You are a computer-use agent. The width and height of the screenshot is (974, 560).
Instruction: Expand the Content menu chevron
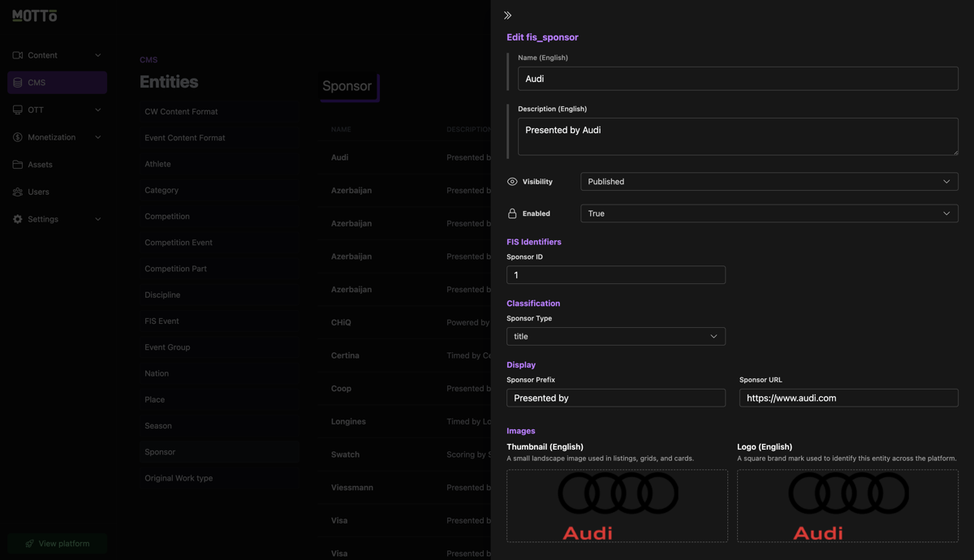pos(98,55)
